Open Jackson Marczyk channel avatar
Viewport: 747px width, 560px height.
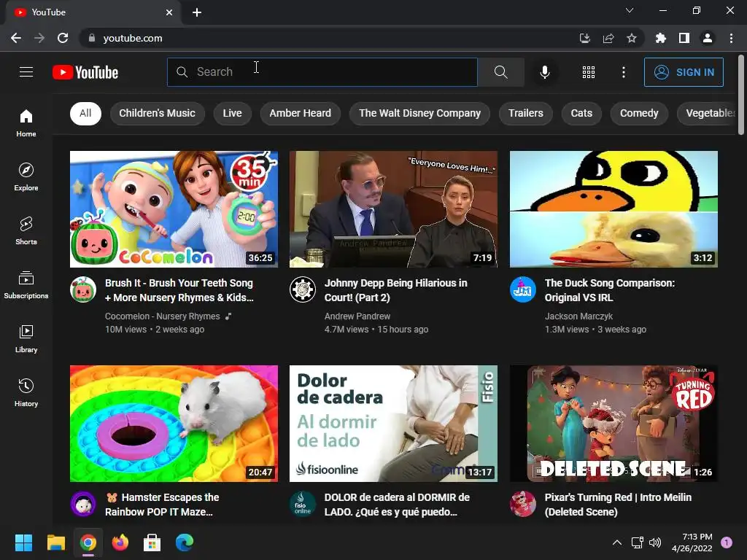point(523,289)
